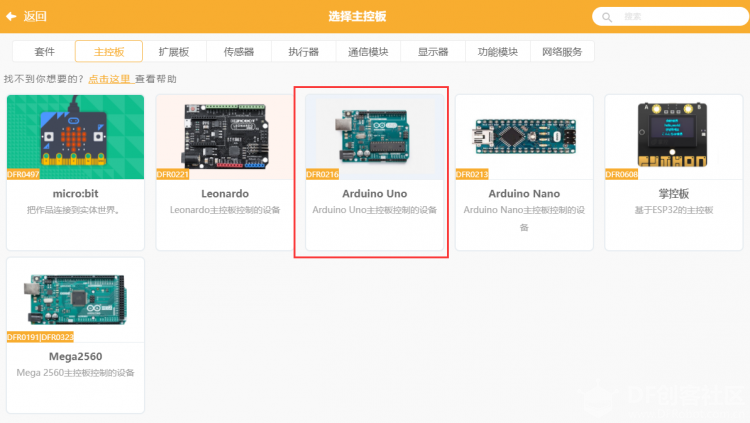Image resolution: width=750 pixels, height=423 pixels.
Task: Click the DFR0216 product code tag
Action: [322, 174]
